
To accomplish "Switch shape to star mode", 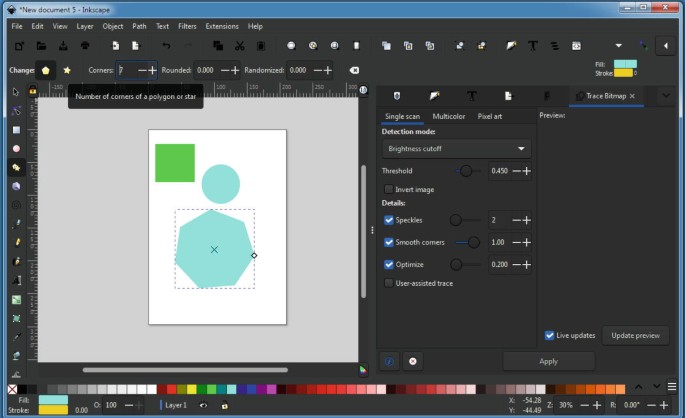I will pyautogui.click(x=67, y=70).
